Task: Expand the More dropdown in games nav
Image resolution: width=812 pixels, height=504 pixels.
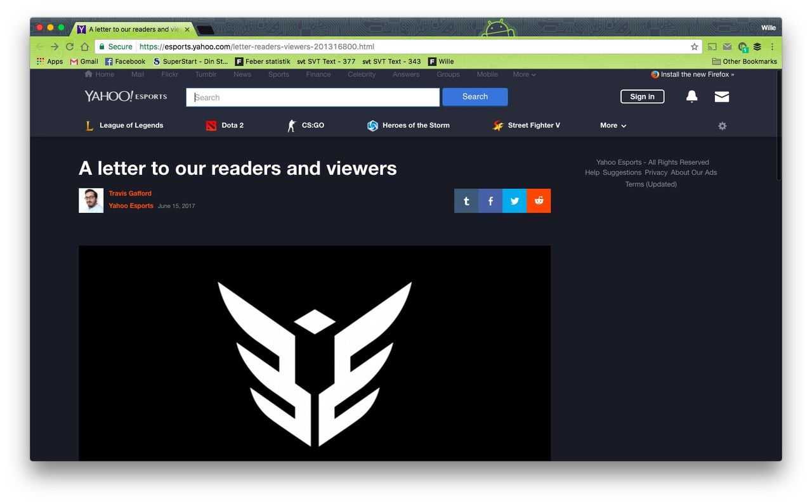Action: [x=613, y=126]
